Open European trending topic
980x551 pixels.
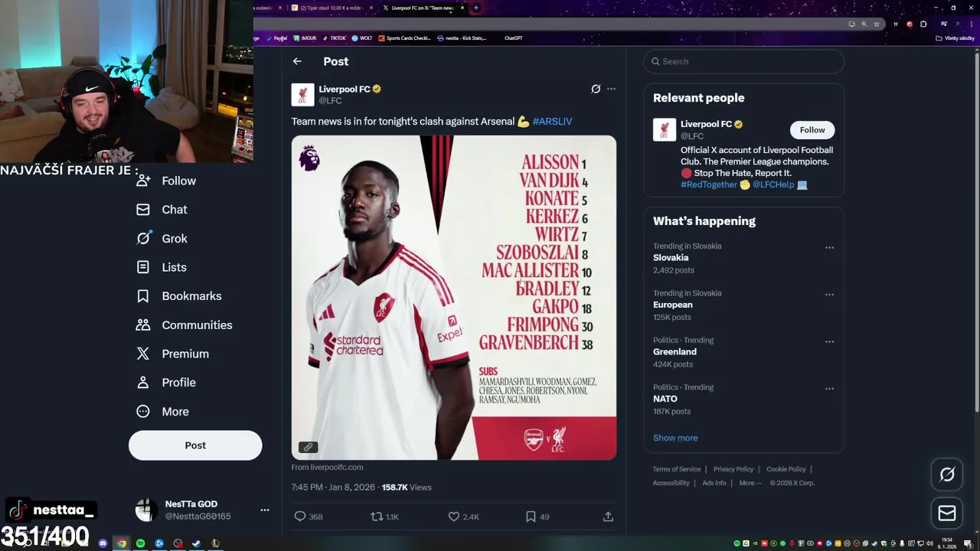click(673, 305)
